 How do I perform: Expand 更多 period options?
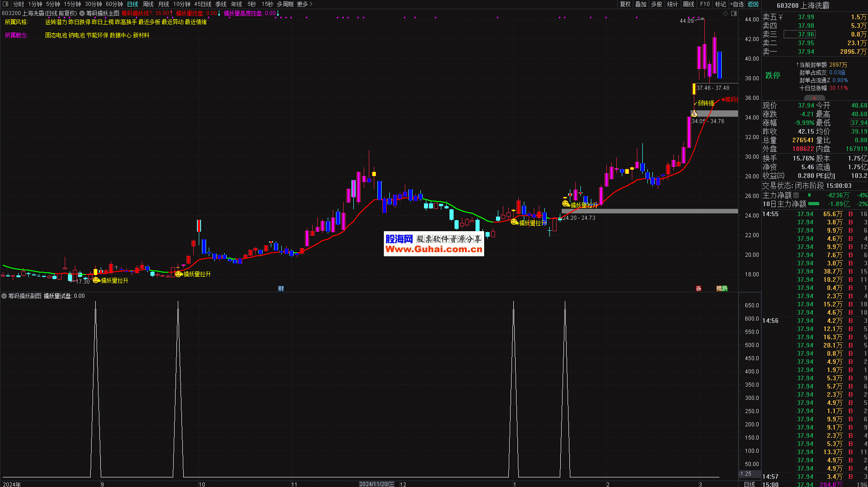(x=305, y=4)
